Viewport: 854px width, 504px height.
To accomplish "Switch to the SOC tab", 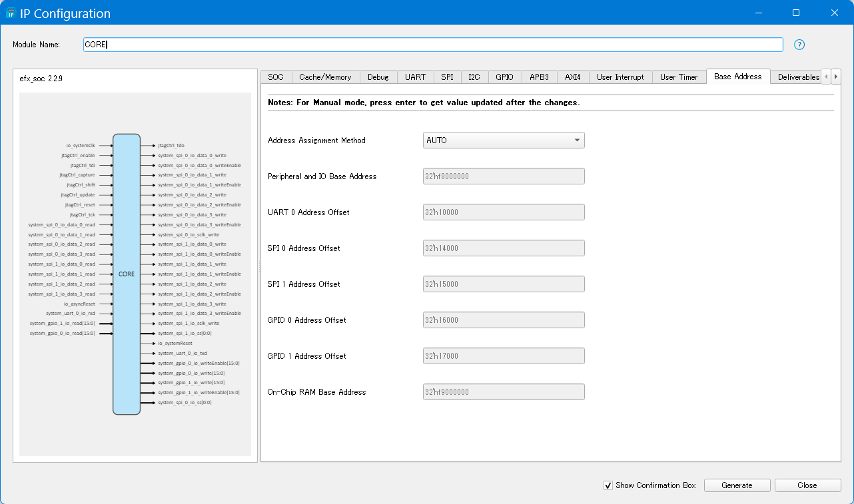I will click(x=276, y=77).
